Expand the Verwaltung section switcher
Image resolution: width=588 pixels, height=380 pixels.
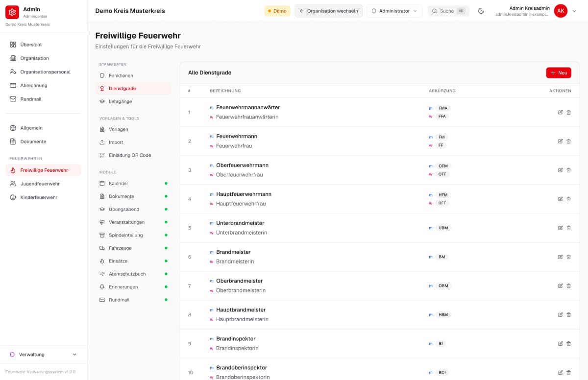[x=44, y=355]
